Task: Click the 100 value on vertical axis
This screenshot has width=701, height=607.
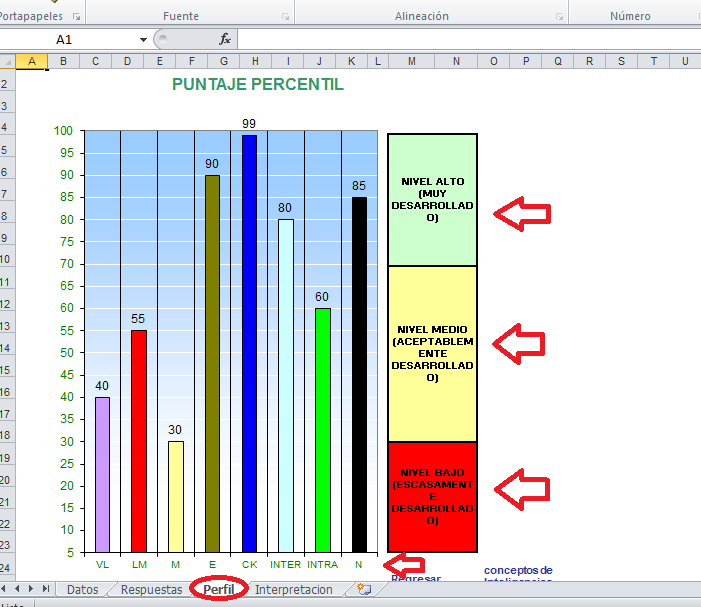Action: coord(63,131)
